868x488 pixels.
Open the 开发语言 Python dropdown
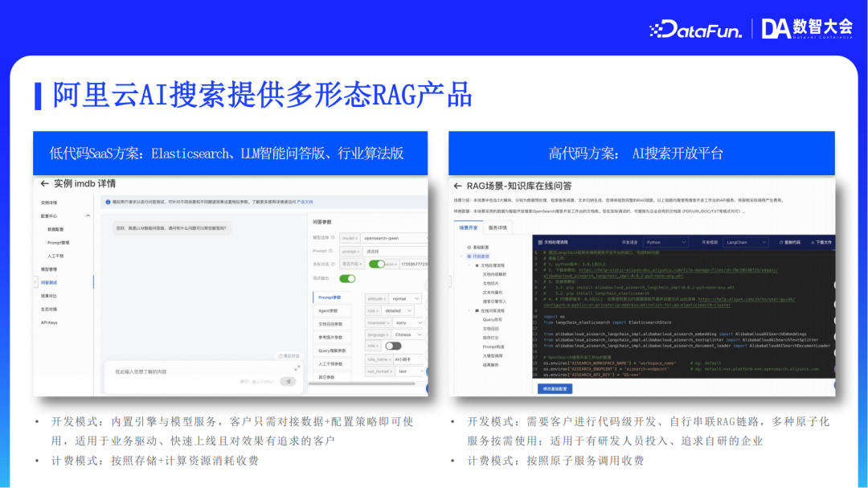[x=667, y=242]
